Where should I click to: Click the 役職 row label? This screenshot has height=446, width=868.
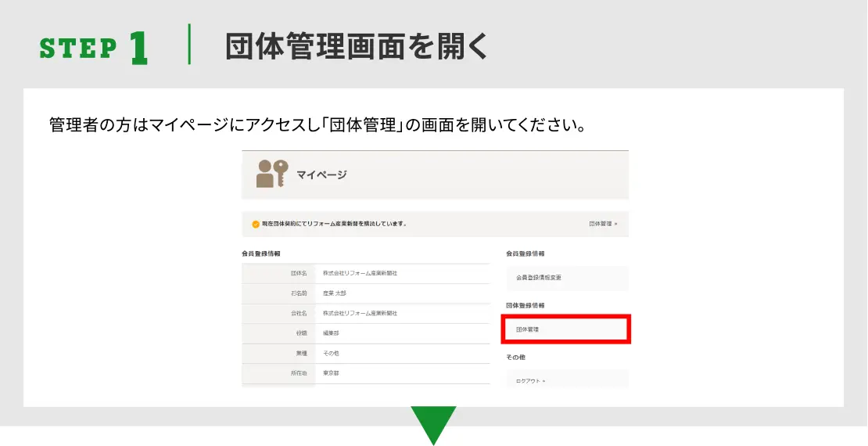301,333
